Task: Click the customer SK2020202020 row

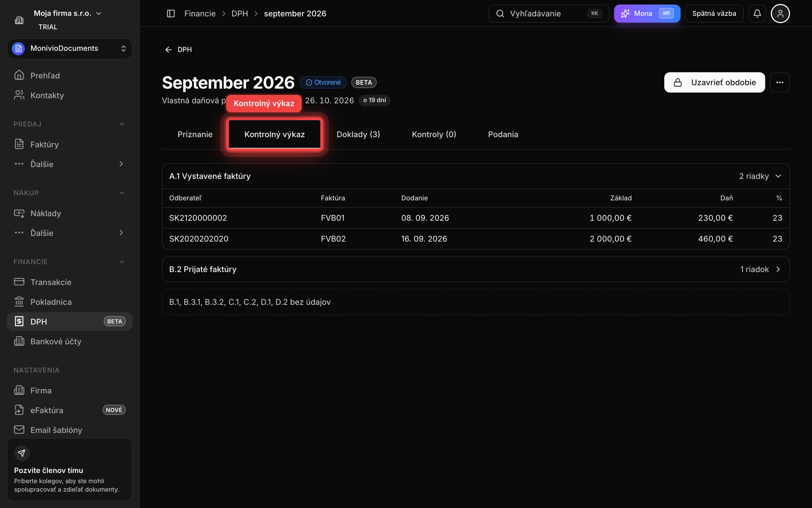Action: [x=475, y=239]
